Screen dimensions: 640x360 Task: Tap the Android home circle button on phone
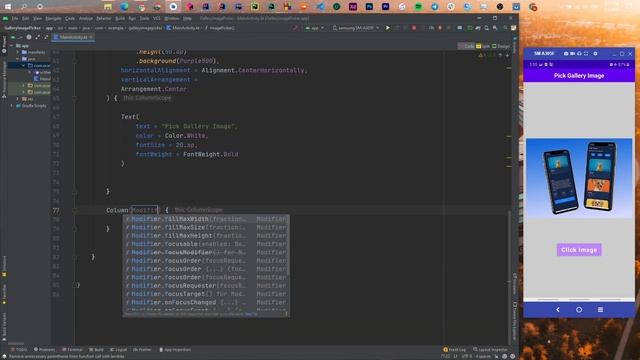pos(579,310)
